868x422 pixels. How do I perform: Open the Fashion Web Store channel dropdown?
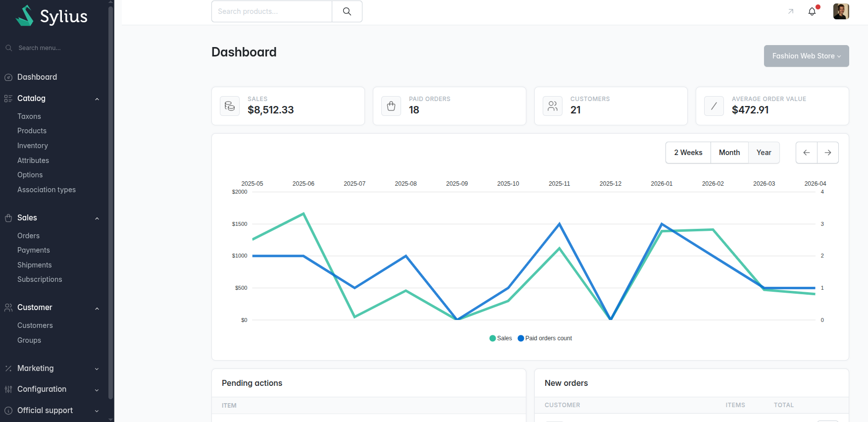pos(807,56)
